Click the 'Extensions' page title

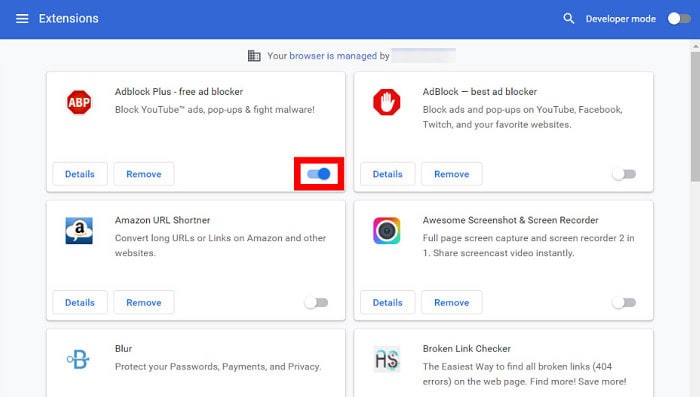(69, 18)
